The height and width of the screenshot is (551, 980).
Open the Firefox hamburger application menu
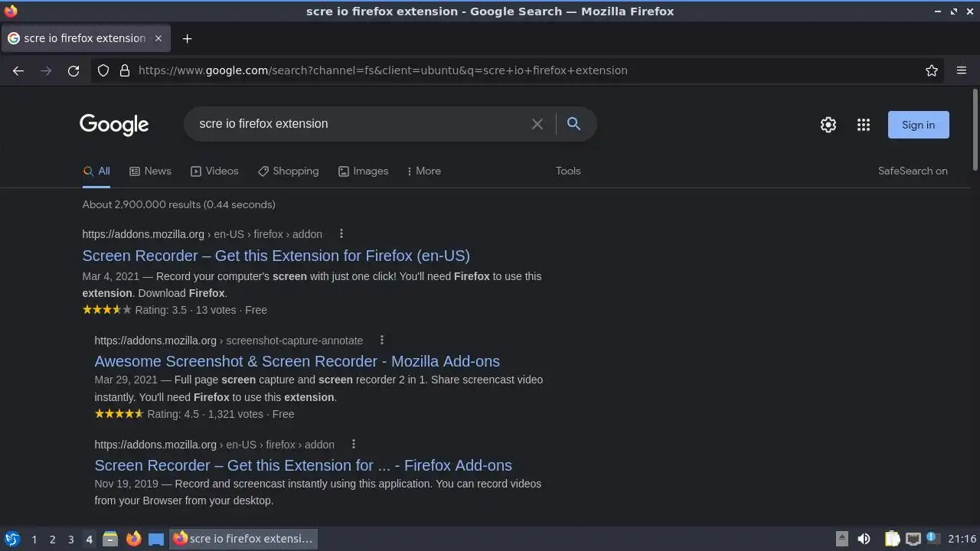pos(962,70)
